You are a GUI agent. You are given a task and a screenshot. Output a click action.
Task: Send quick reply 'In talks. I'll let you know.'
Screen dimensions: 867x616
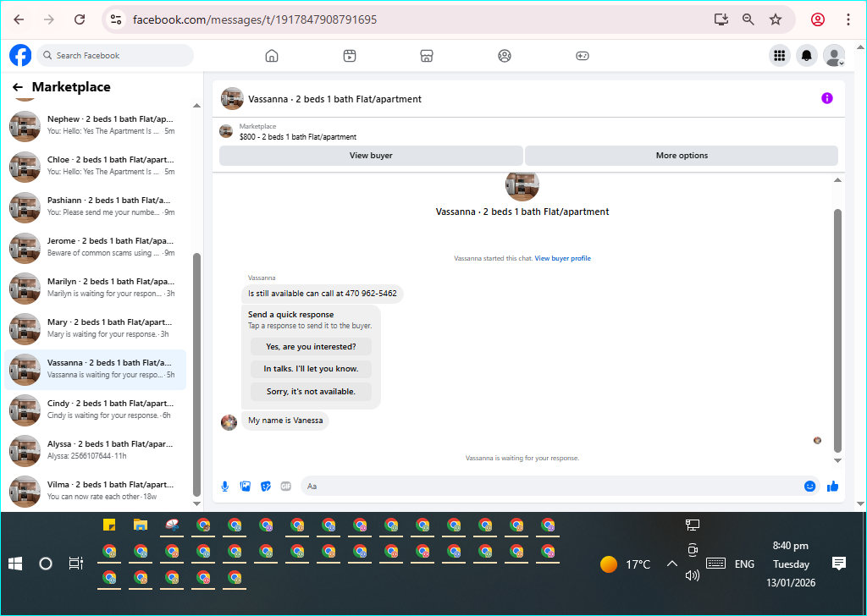coord(311,369)
